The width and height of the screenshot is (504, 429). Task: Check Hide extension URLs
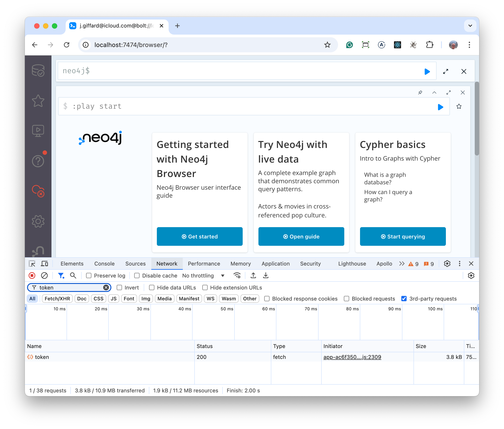205,288
